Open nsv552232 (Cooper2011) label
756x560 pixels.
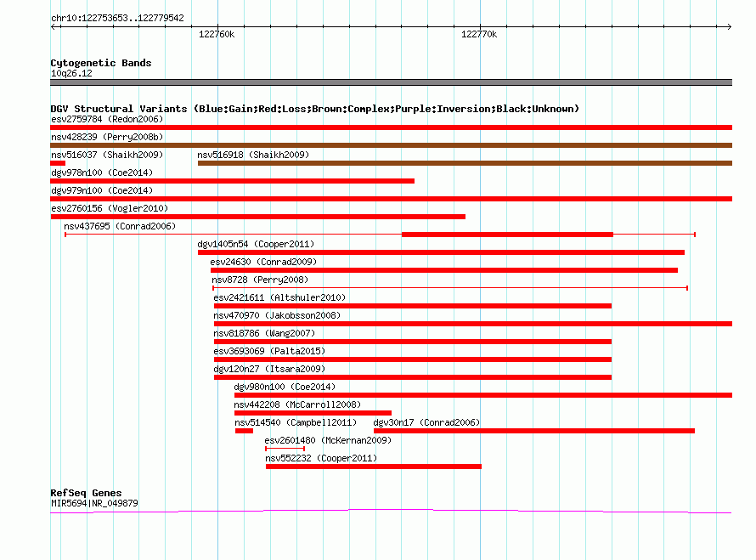coord(321,458)
